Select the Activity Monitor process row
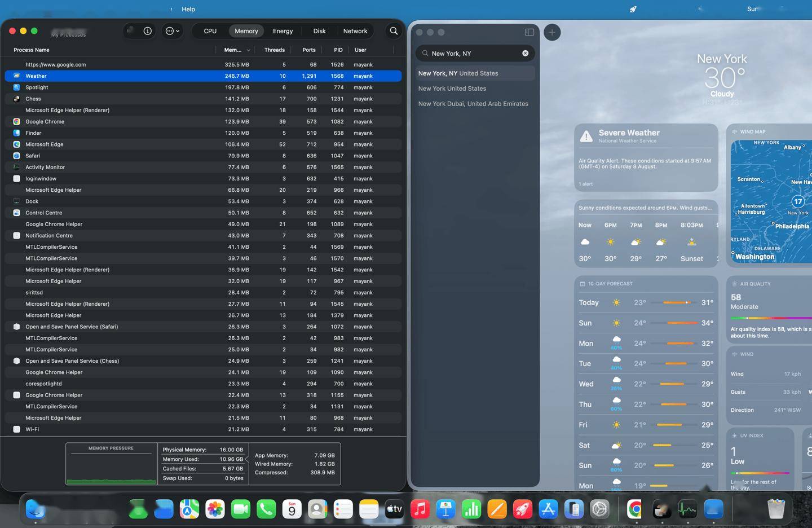Viewport: 812px width, 528px height. pyautogui.click(x=203, y=167)
